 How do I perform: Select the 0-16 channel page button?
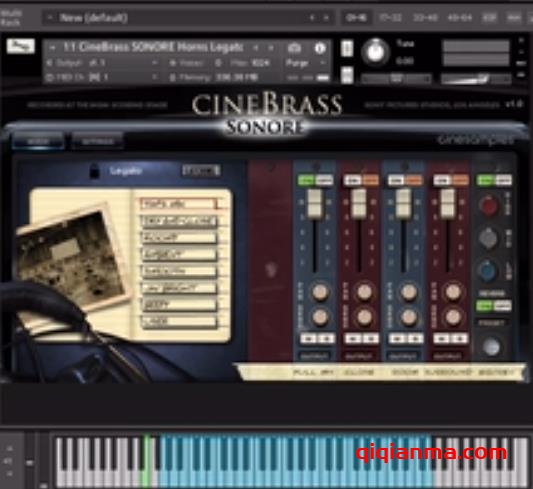pos(356,18)
